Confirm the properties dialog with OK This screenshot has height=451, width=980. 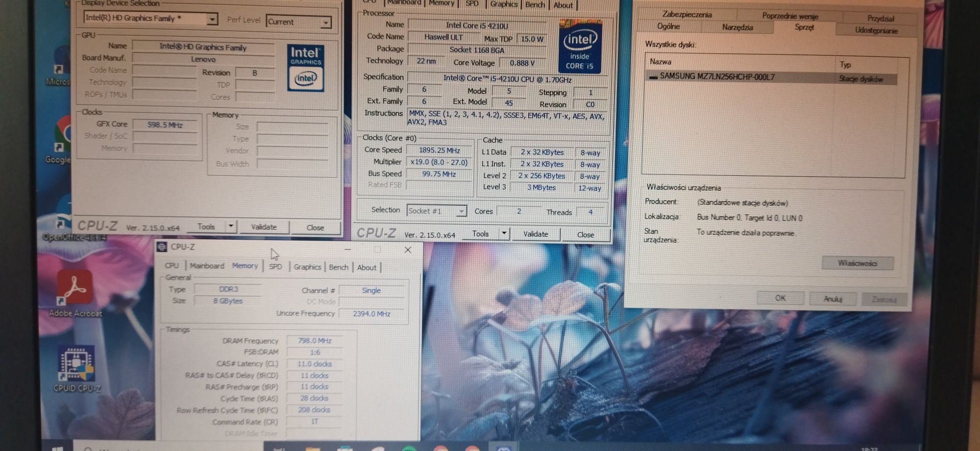pos(780,298)
